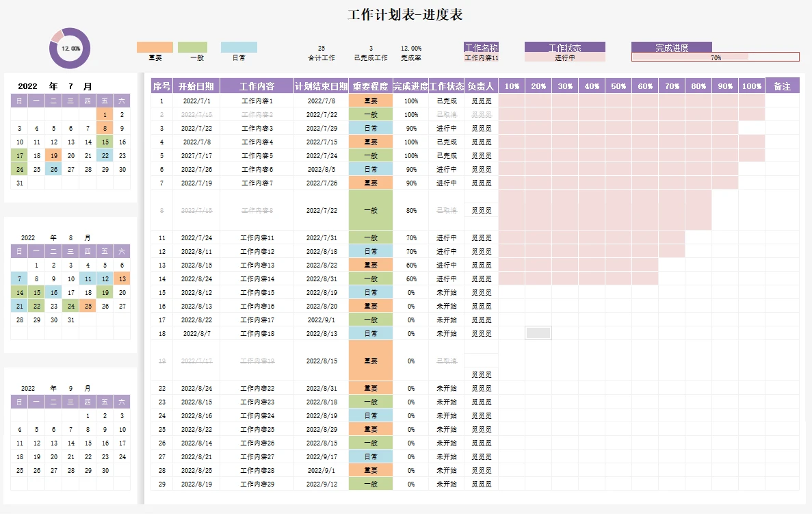Select the 12.00% 完成率 summary value
Screen dimensions: 812x518
pos(411,48)
